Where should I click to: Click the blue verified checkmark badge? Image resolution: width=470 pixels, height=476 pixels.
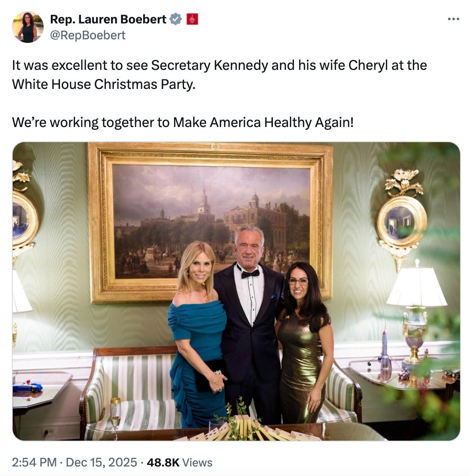coord(176,19)
